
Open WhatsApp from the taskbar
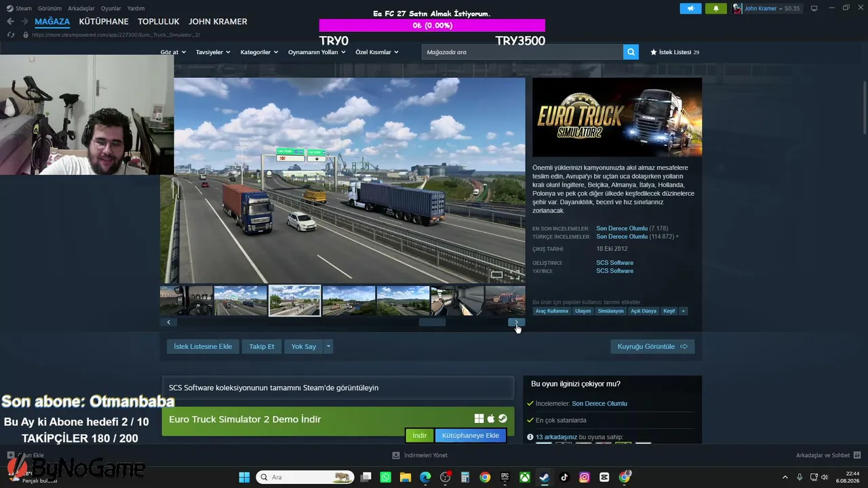point(386,477)
